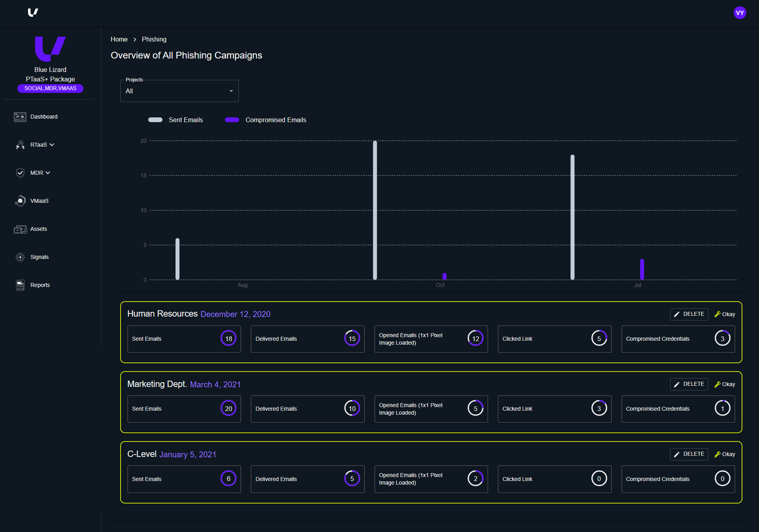The width and height of the screenshot is (759, 532).
Task: Click the Dashboard sidebar icon
Action: click(x=20, y=117)
